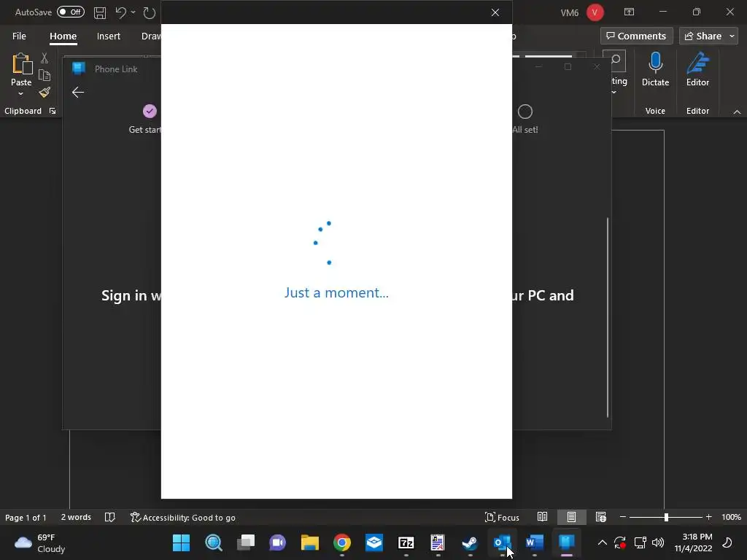
Task: Select the Format Painter brush icon
Action: pos(44,93)
